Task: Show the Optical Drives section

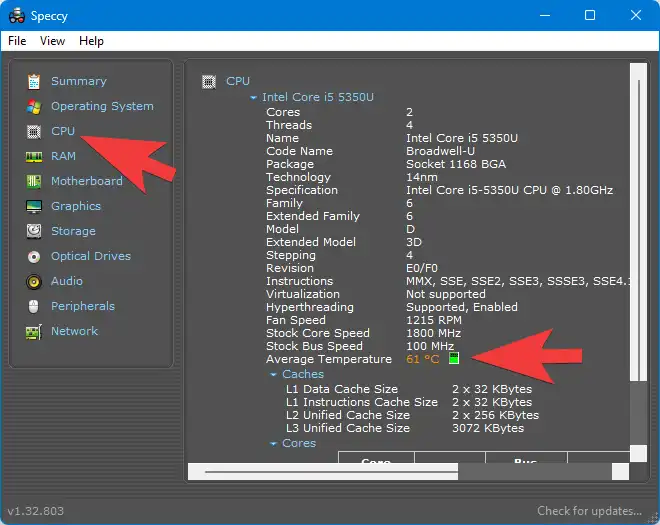Action: 91,256
